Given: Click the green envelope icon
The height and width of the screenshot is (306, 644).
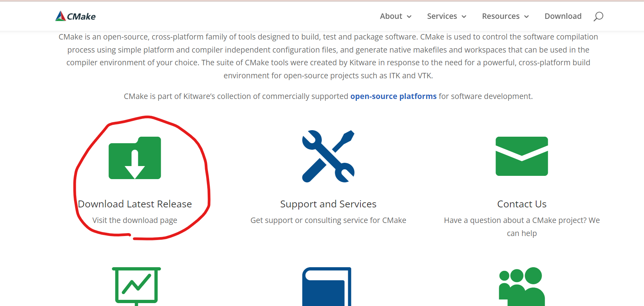Looking at the screenshot, I should coord(522,156).
